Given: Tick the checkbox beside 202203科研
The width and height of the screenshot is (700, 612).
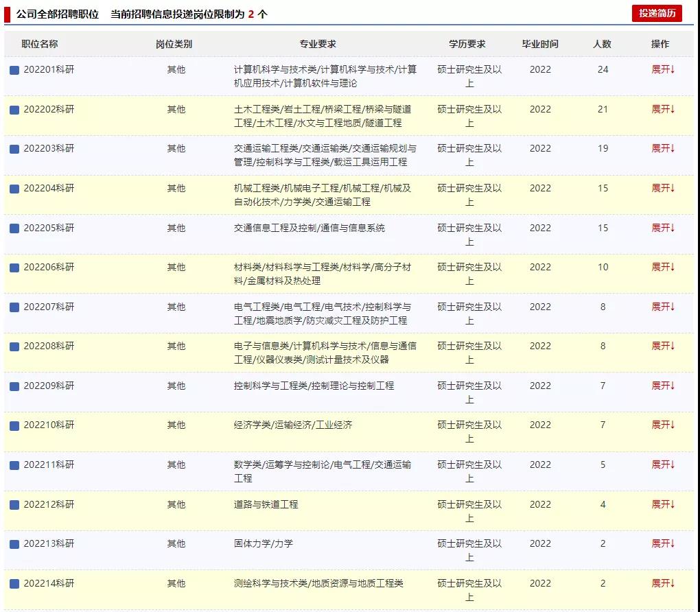Looking at the screenshot, I should point(14,149).
